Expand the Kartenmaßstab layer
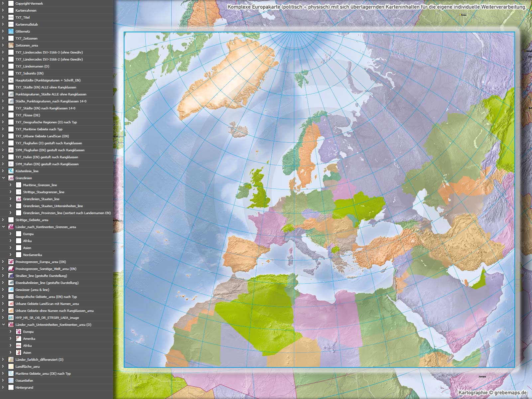Viewport: 532px width, 399px height. 3,24
